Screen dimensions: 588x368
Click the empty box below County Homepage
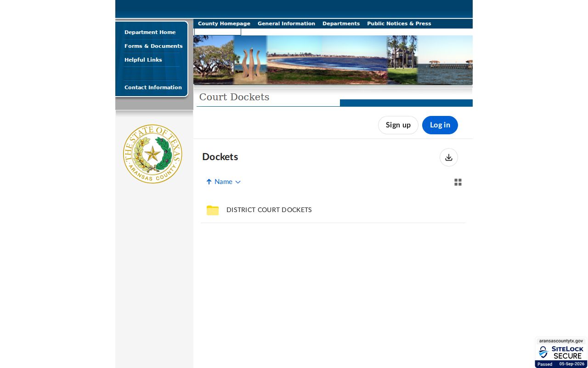[218, 32]
